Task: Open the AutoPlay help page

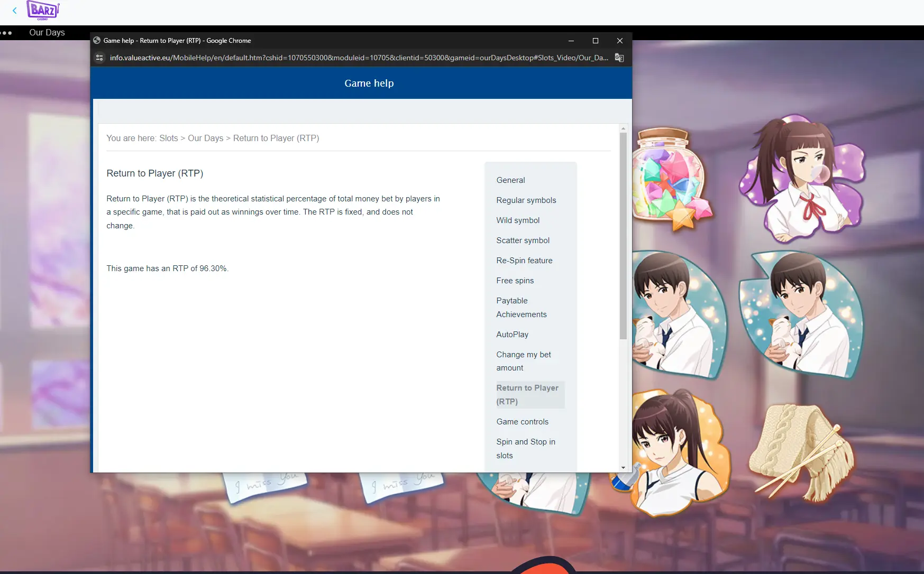Action: pos(512,335)
